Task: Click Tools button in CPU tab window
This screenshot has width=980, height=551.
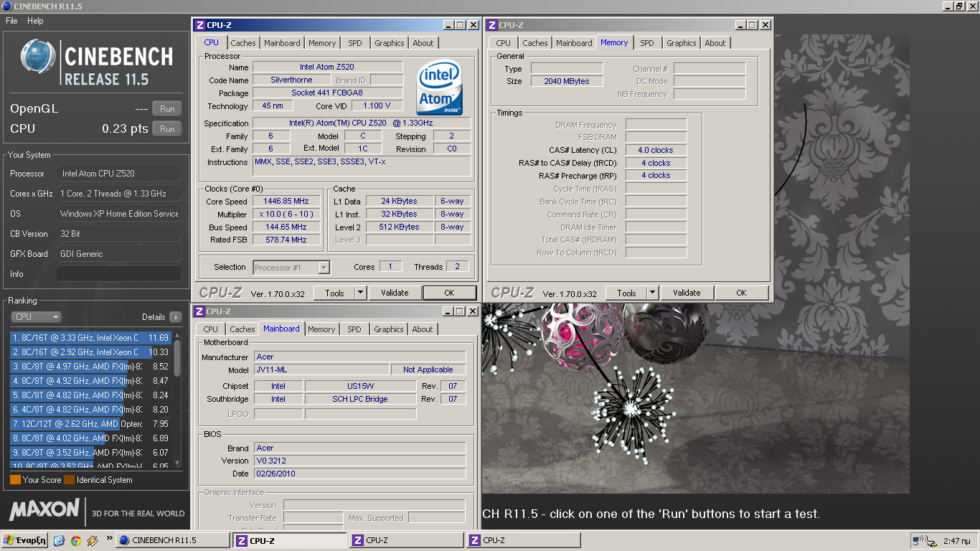Action: pos(334,293)
